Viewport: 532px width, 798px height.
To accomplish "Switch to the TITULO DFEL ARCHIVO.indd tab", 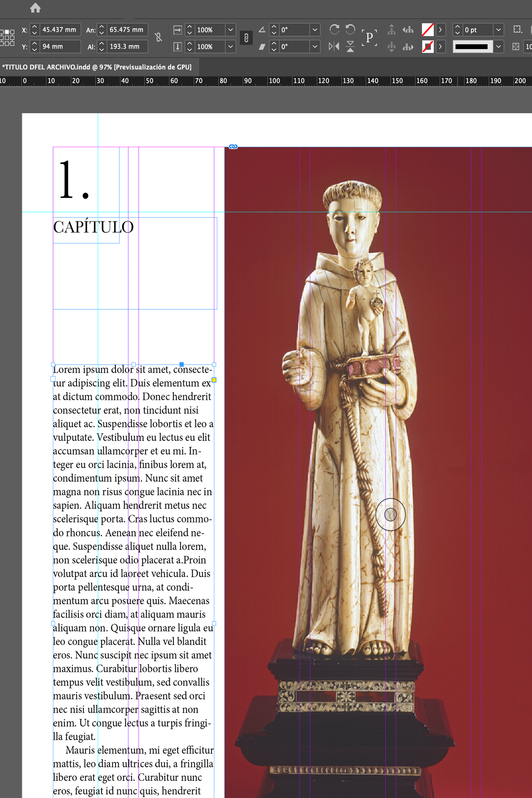I will point(97,67).
